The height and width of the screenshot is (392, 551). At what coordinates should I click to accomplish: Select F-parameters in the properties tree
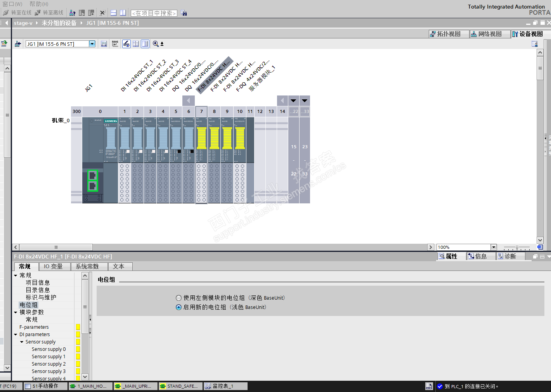(34, 327)
